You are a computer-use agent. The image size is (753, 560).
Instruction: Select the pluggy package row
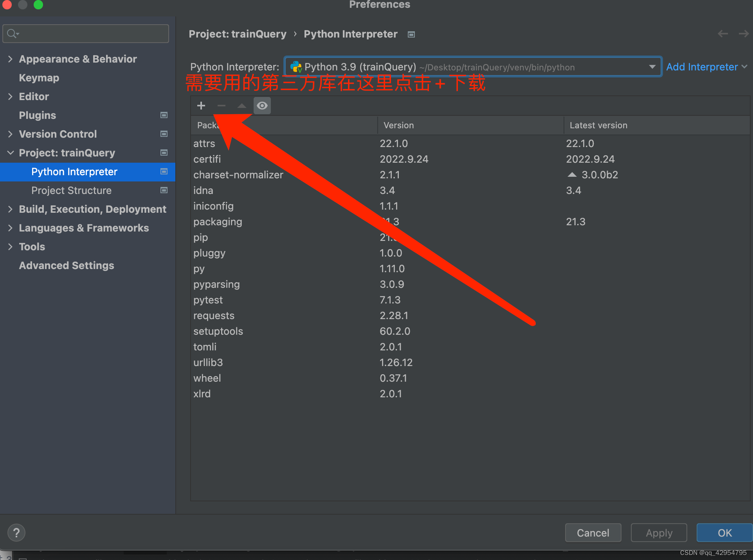click(x=470, y=253)
